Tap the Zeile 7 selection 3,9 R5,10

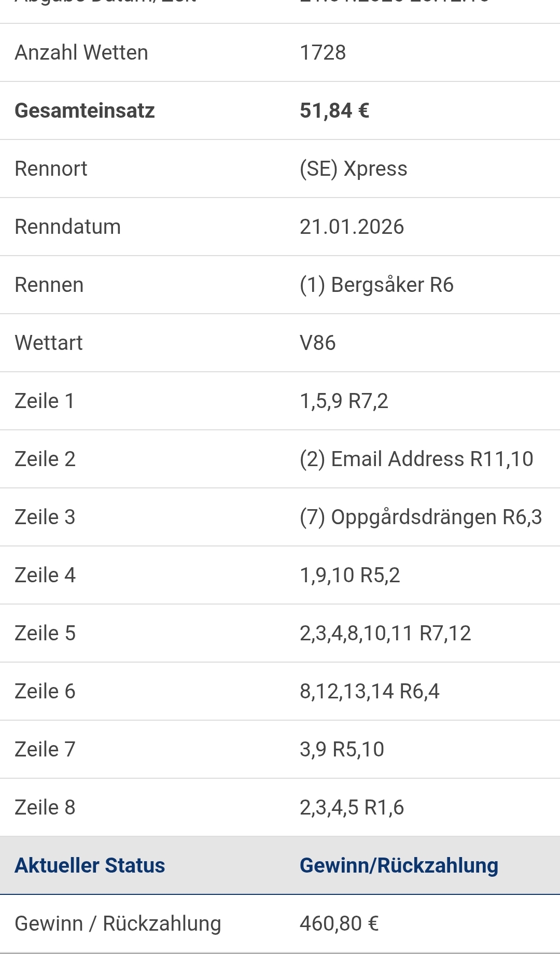[342, 749]
